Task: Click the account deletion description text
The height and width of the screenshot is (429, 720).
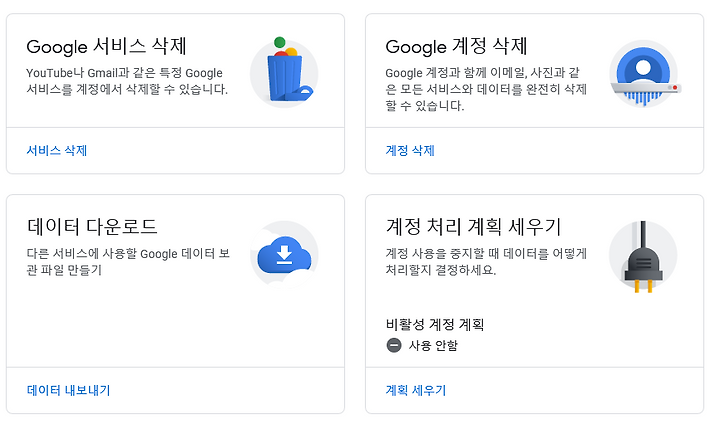Action: click(x=486, y=89)
